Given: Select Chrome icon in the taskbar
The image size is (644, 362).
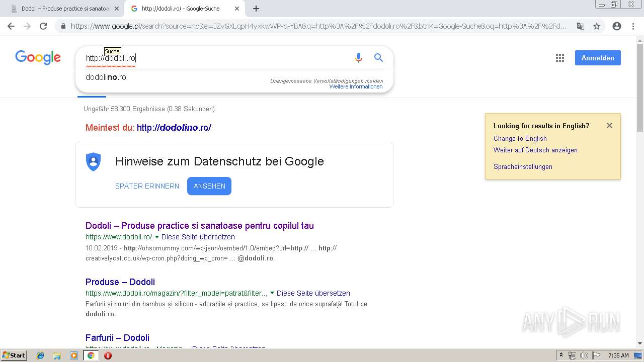Looking at the screenshot, I should click(x=91, y=355).
